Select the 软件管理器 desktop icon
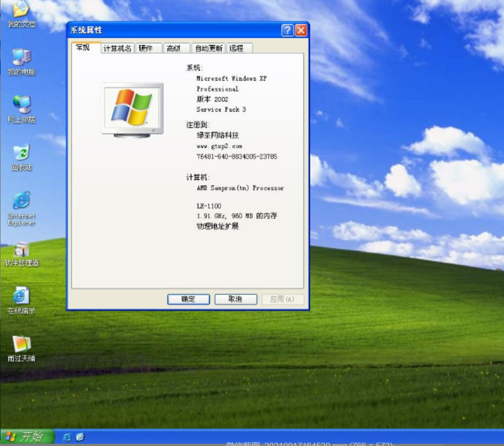 [21, 254]
